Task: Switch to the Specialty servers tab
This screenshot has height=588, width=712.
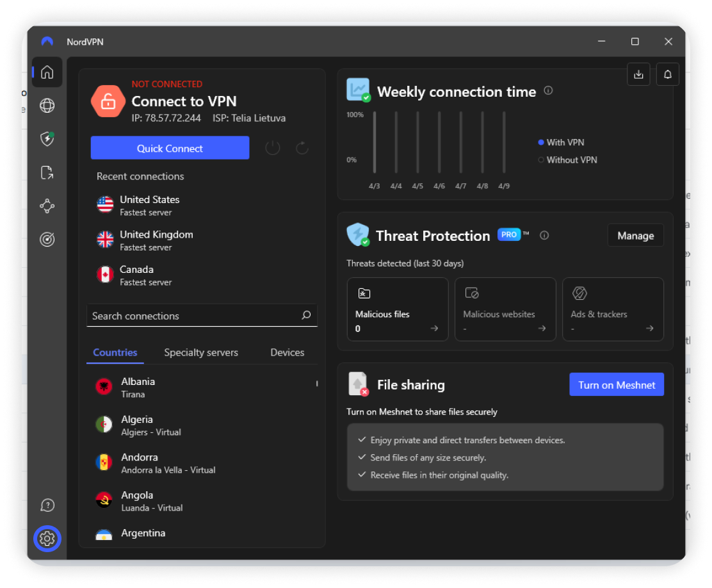Action: coord(200,352)
